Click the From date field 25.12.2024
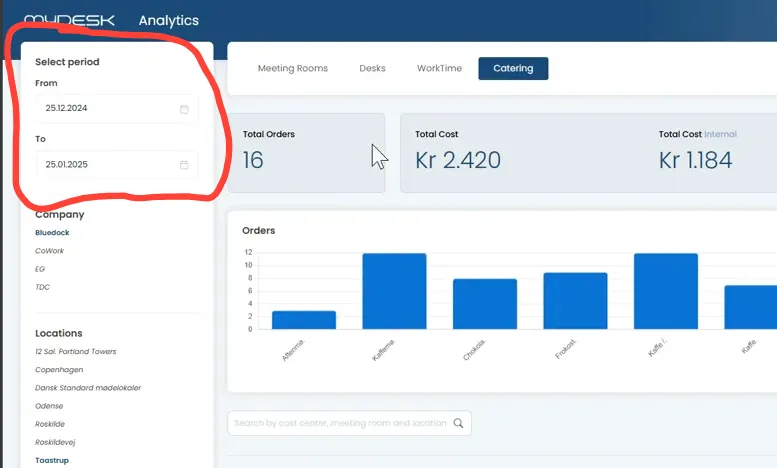 click(117, 109)
